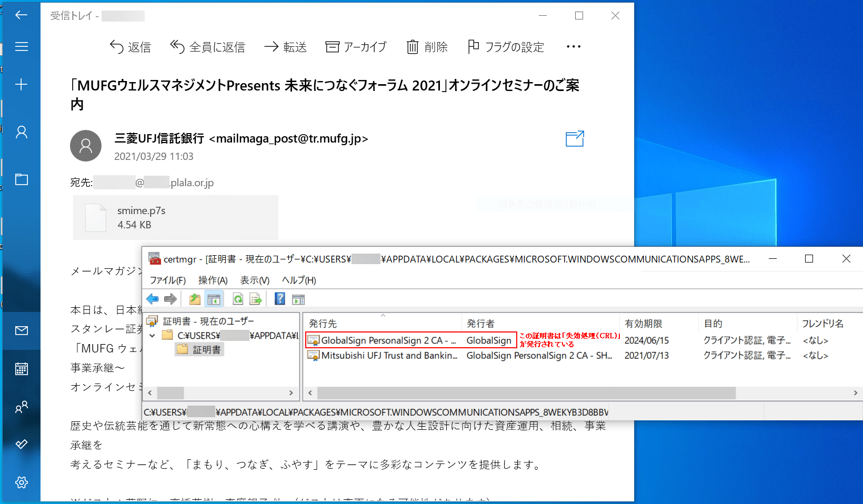Open folders icon in Mail sidebar

click(x=21, y=179)
